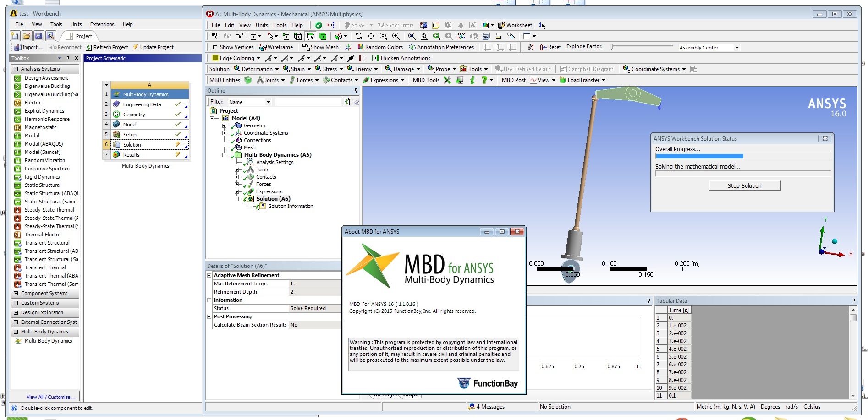Viewport: 868px width, 420px height.
Task: Collapse the Post Processing details section
Action: (x=209, y=316)
